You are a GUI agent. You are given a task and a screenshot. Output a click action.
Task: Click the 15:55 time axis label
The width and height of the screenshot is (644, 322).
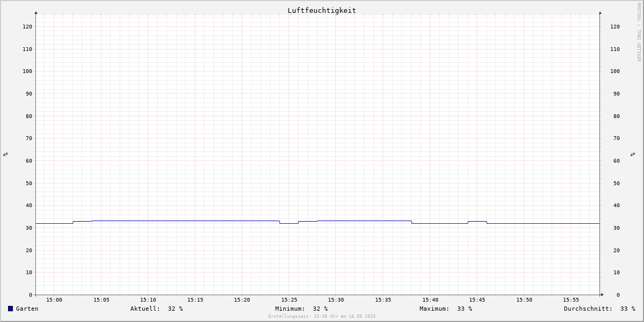click(571, 299)
